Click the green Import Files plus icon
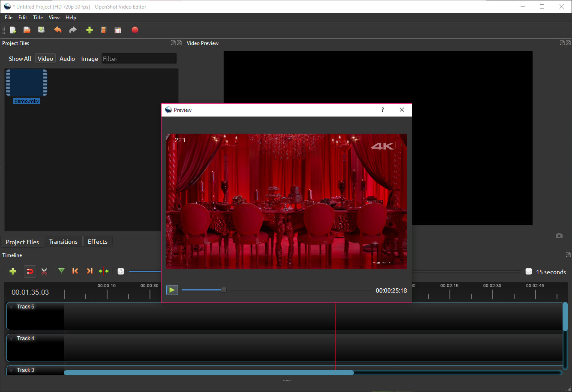Image resolution: width=572 pixels, height=392 pixels. click(x=90, y=30)
